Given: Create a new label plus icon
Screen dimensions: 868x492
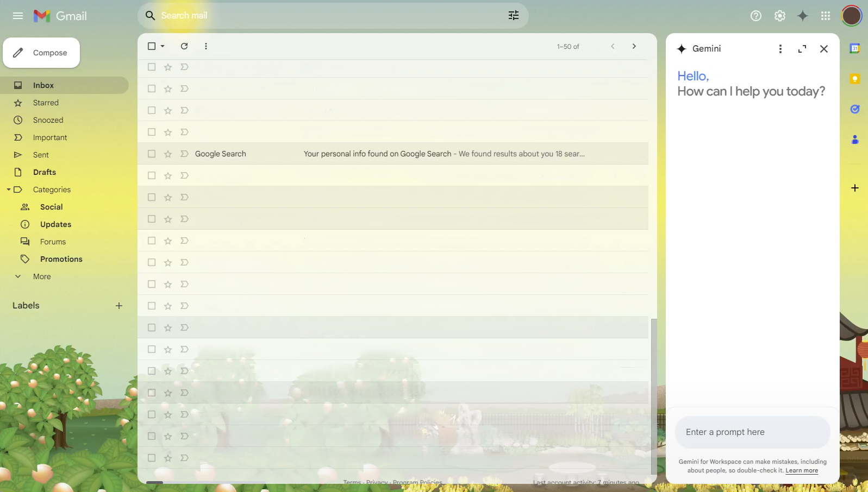Looking at the screenshot, I should (x=119, y=306).
